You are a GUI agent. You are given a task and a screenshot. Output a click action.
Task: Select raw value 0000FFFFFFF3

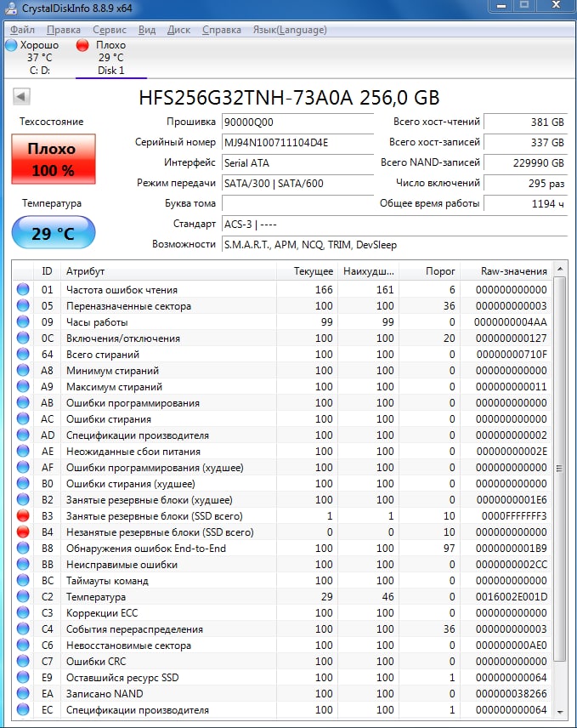tap(514, 516)
